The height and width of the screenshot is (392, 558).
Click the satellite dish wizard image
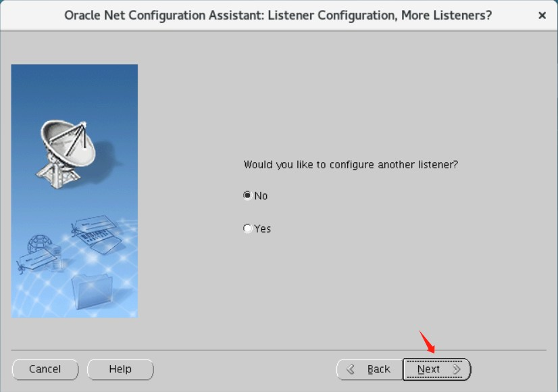coord(74,191)
